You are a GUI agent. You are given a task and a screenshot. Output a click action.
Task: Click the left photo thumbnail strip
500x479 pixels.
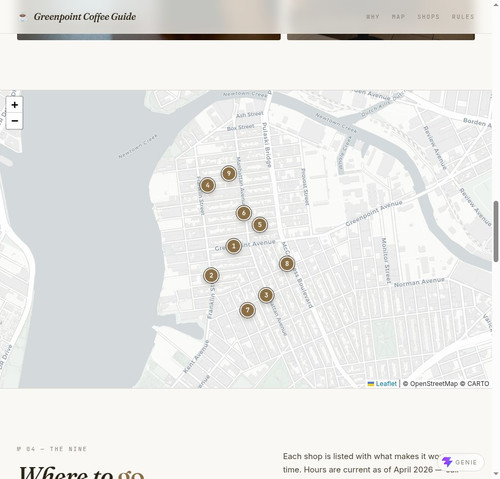[x=149, y=37]
